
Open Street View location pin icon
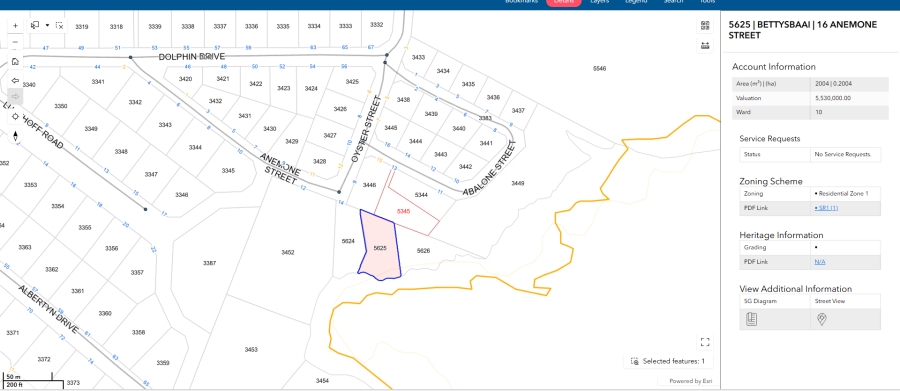click(x=821, y=319)
